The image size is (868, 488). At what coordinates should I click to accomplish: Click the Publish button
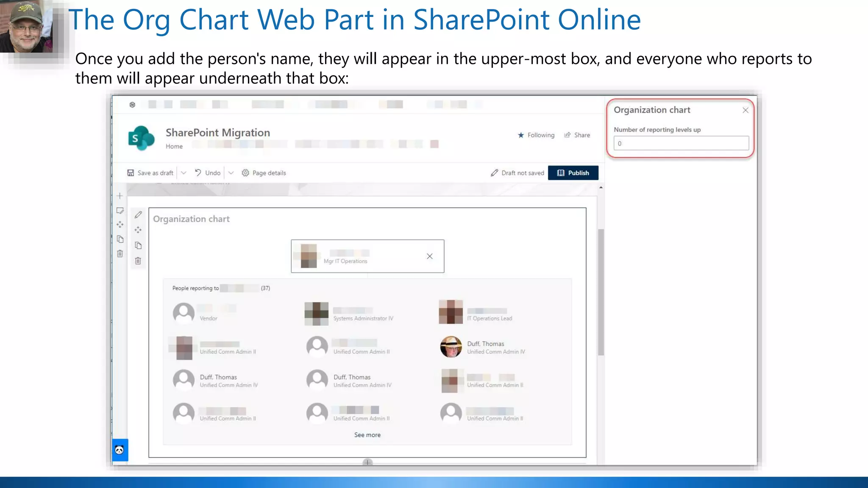(573, 173)
